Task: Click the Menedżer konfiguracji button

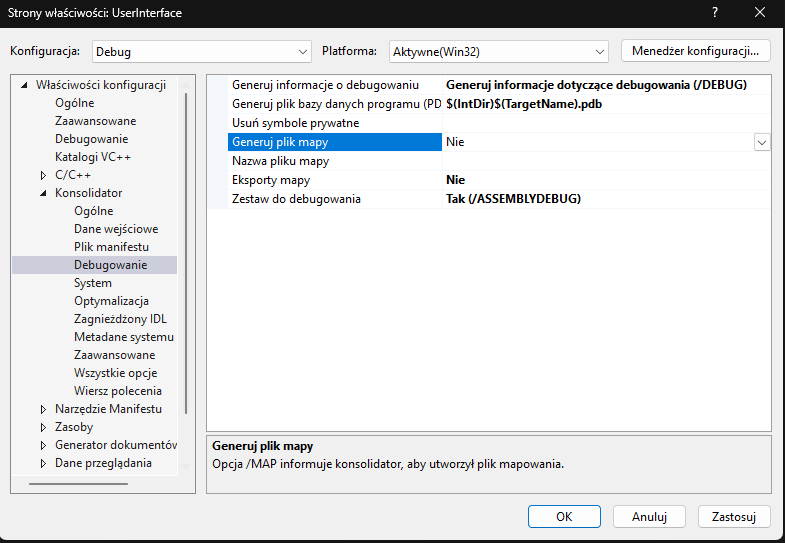Action: 696,50
